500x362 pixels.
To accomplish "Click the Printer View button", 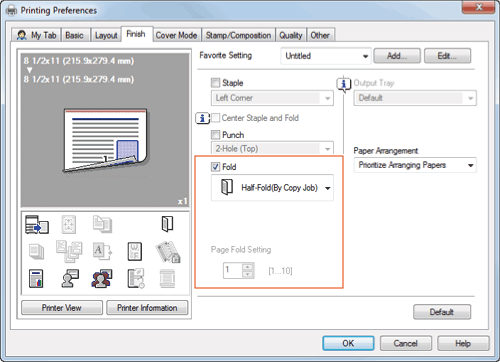I will click(x=62, y=308).
